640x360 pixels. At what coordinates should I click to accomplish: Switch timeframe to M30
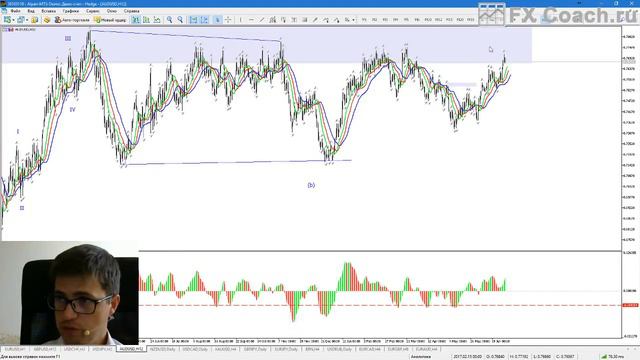pos(471,20)
